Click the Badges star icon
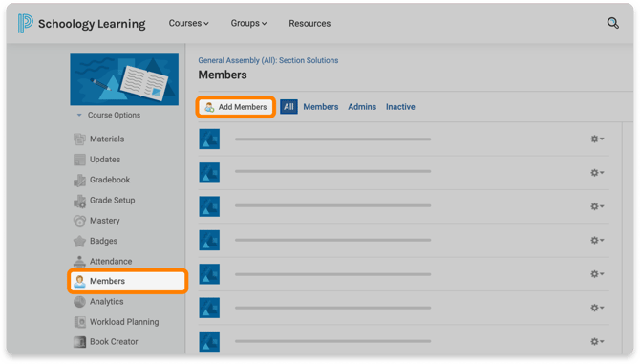This screenshot has width=640, height=364. click(x=79, y=241)
